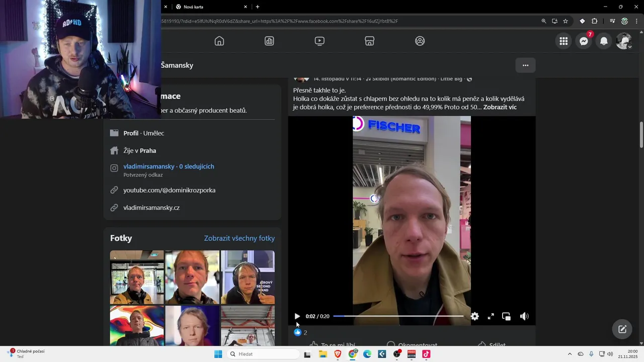
Task: Open the tag-shaped extension icon
Action: 582,21
